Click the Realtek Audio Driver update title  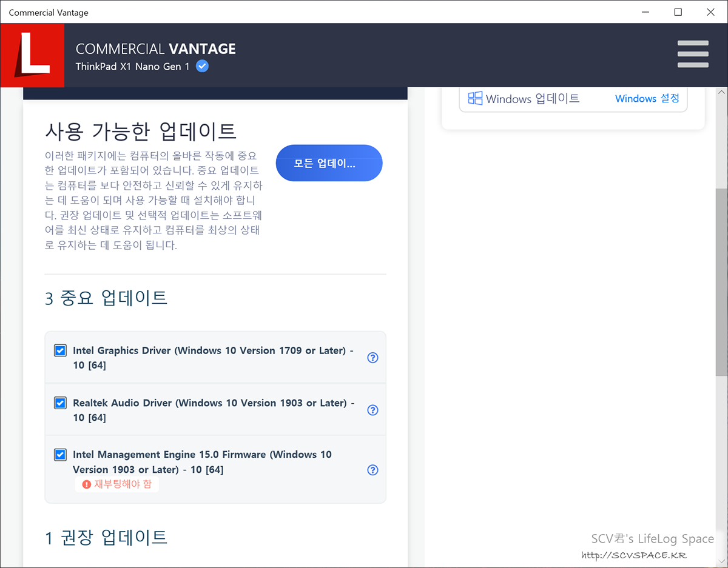click(x=214, y=410)
